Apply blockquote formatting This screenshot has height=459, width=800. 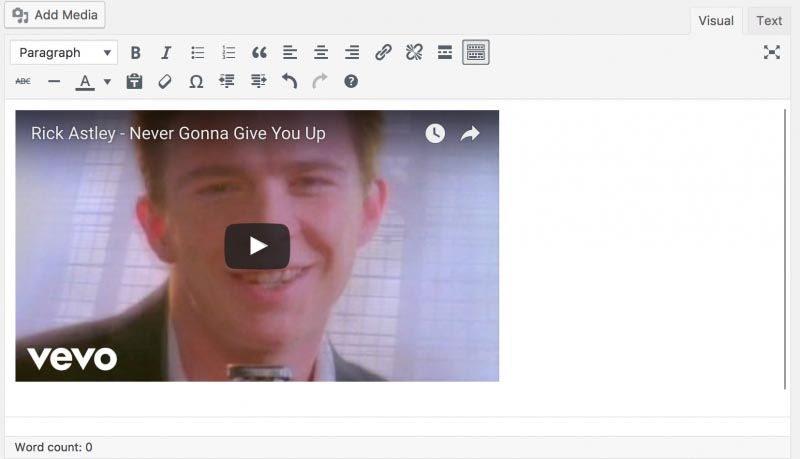[x=259, y=53]
